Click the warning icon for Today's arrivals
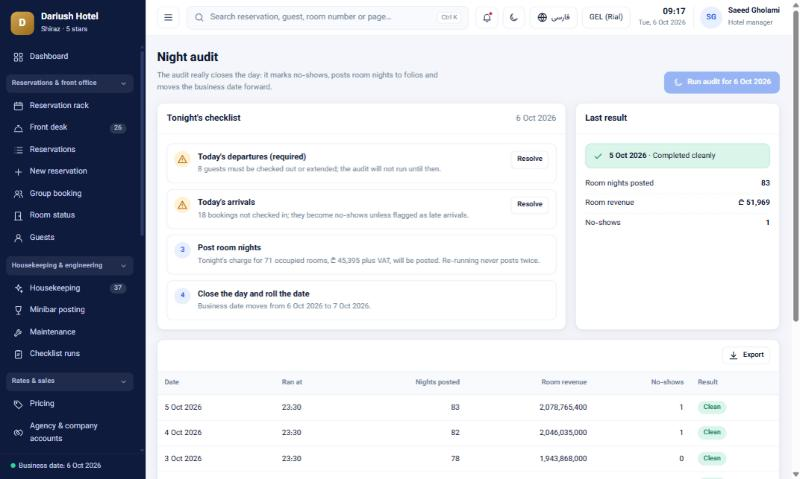The width and height of the screenshot is (800, 479). 182,205
